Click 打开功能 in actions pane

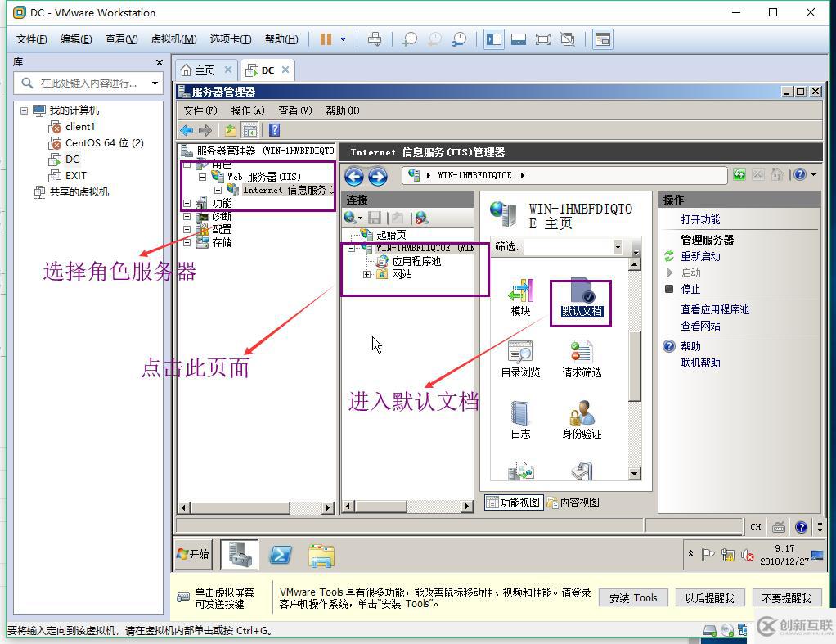pyautogui.click(x=700, y=220)
